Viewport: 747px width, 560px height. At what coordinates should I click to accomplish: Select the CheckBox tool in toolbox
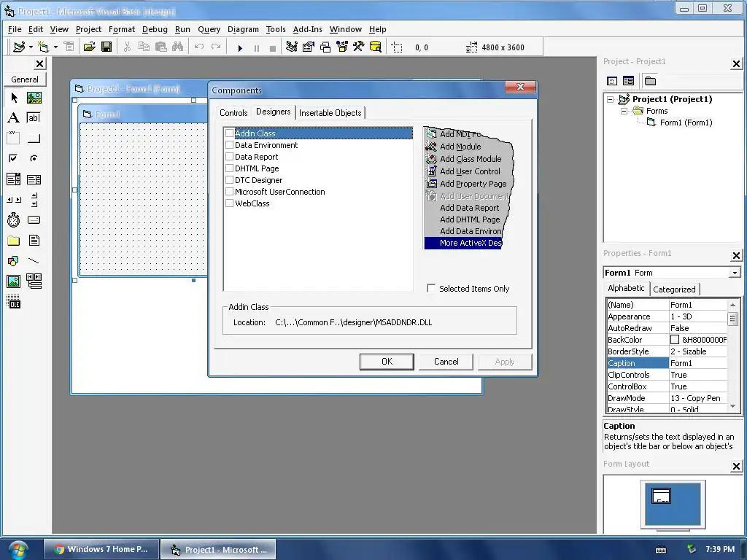pyautogui.click(x=14, y=158)
